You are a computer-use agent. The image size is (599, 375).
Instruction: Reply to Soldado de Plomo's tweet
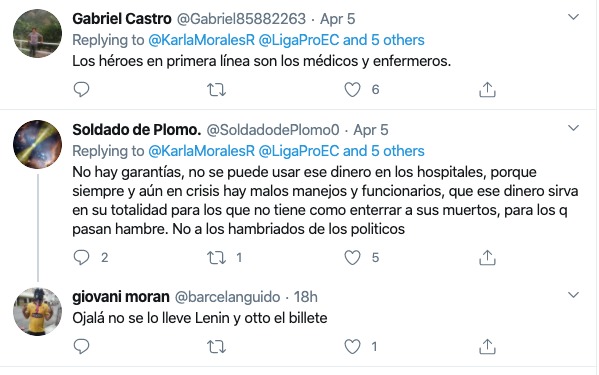(x=81, y=257)
